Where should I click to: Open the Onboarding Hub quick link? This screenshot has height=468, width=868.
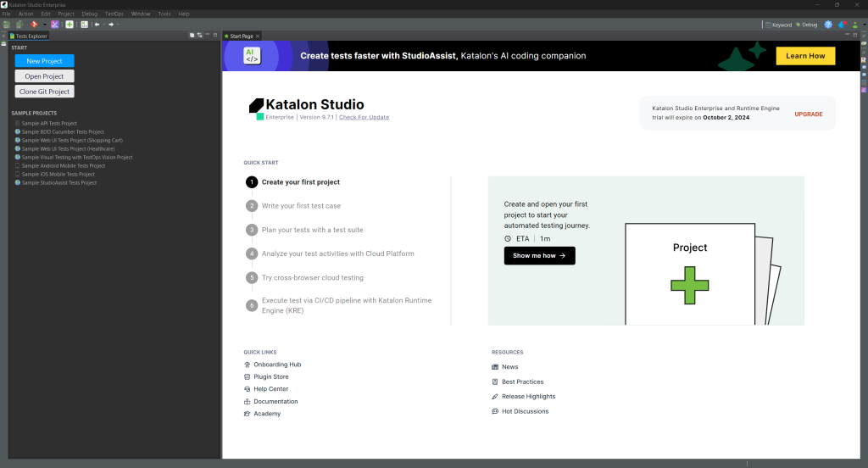[272, 365]
